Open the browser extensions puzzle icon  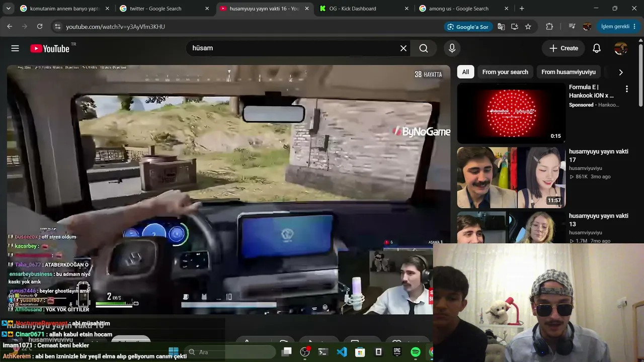[549, 27]
